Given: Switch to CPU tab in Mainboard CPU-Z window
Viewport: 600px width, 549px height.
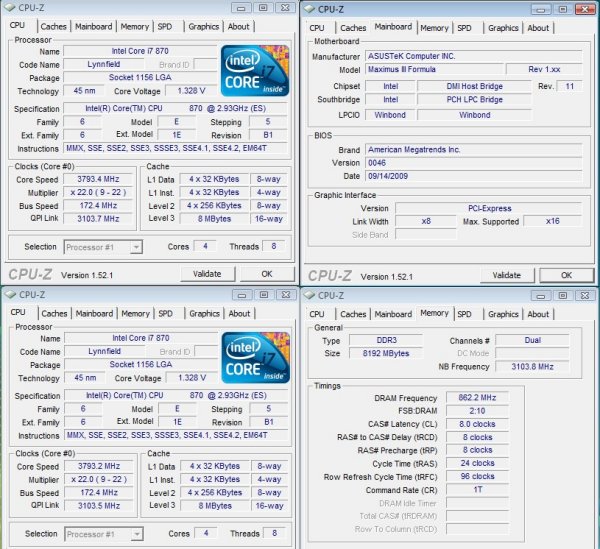Looking at the screenshot, I should [x=317, y=28].
